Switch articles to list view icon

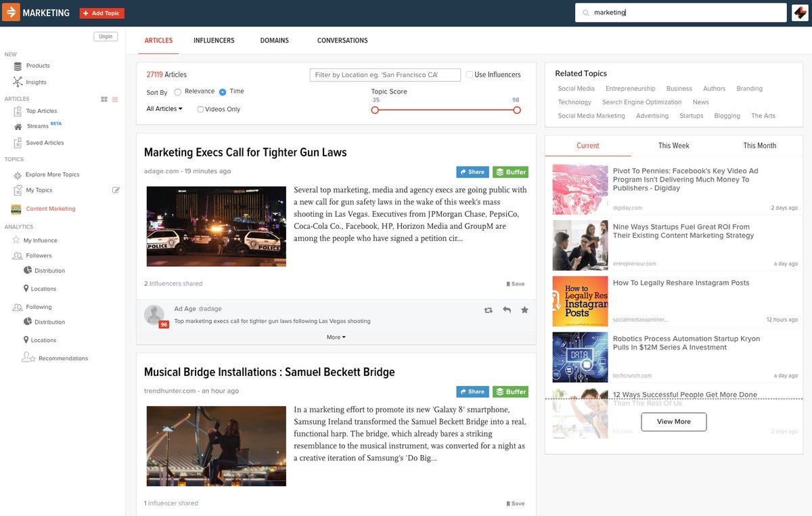[x=115, y=100]
